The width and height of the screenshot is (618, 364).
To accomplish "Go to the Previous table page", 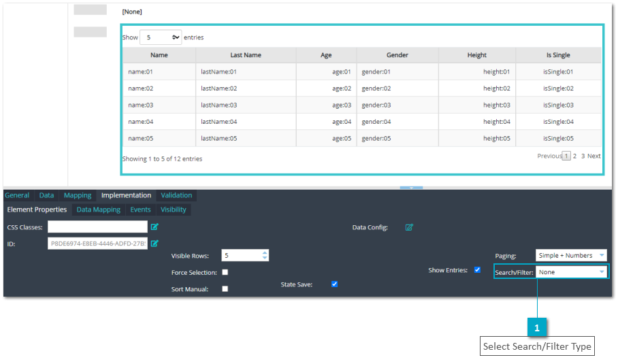I will pos(549,156).
